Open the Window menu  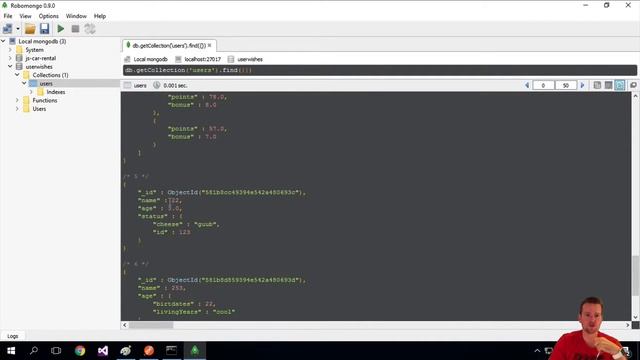point(76,16)
